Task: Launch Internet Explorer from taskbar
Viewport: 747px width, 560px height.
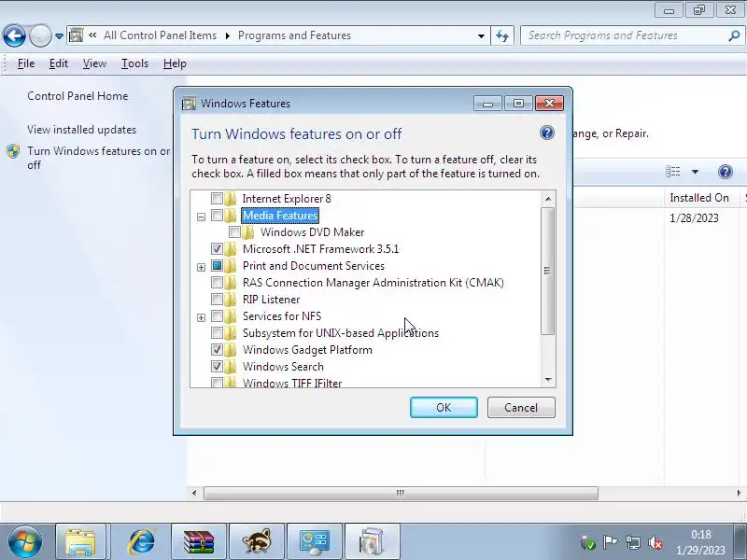Action: coord(141,541)
